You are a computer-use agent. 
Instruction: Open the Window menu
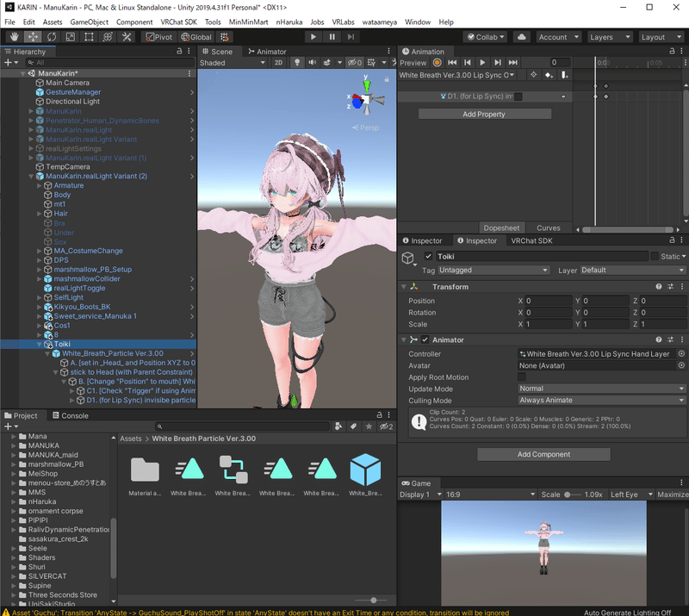[418, 22]
